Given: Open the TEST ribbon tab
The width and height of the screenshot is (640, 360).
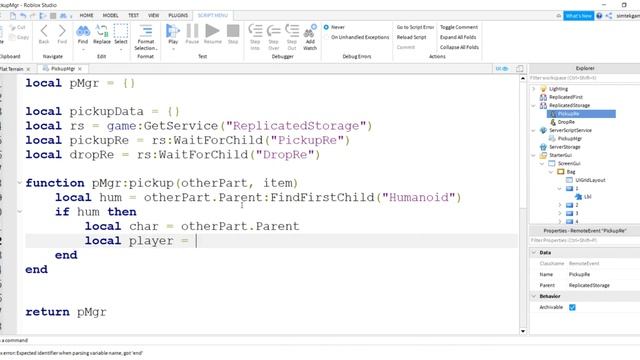Looking at the screenshot, I should [133, 16].
